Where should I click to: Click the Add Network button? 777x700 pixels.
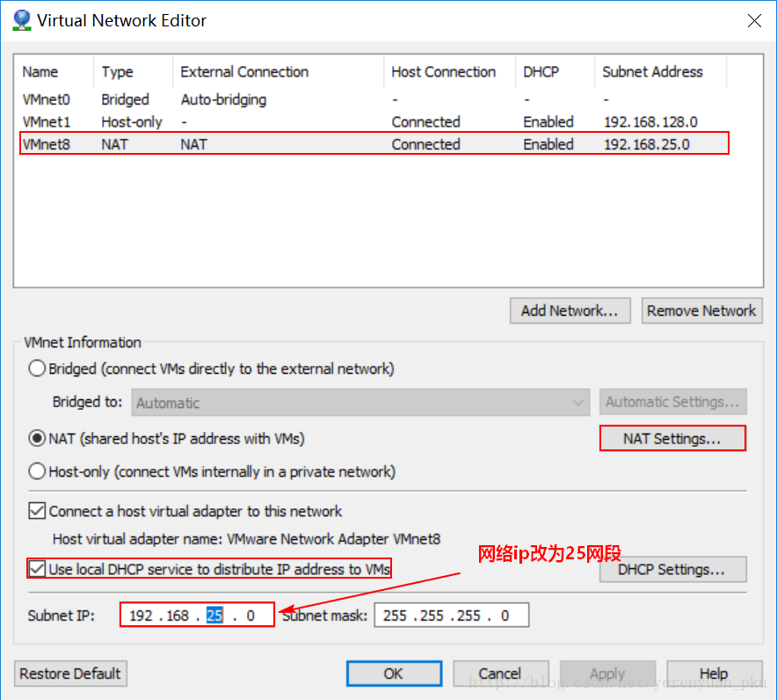point(570,310)
